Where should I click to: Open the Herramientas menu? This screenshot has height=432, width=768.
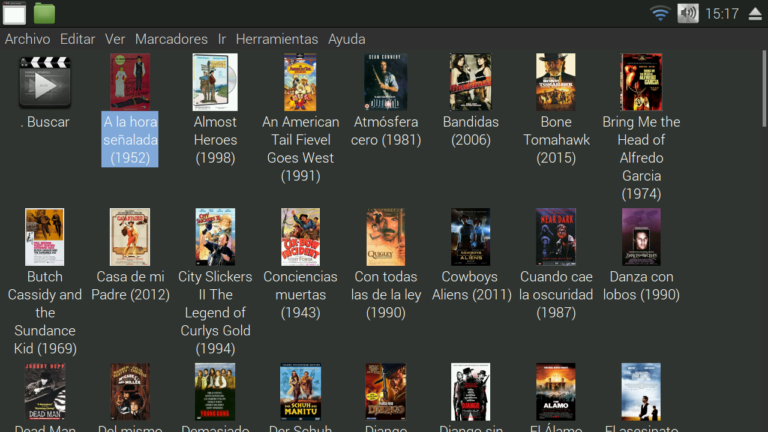click(277, 39)
